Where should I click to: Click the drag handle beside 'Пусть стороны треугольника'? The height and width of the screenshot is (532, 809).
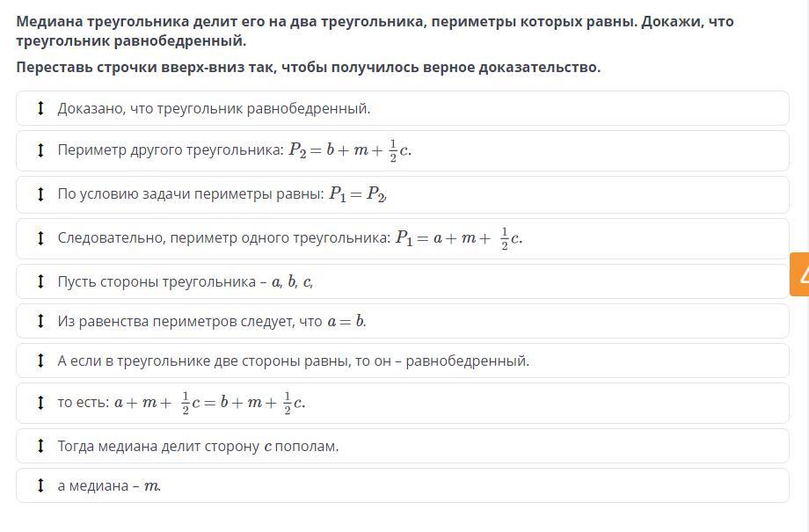pyautogui.click(x=40, y=281)
